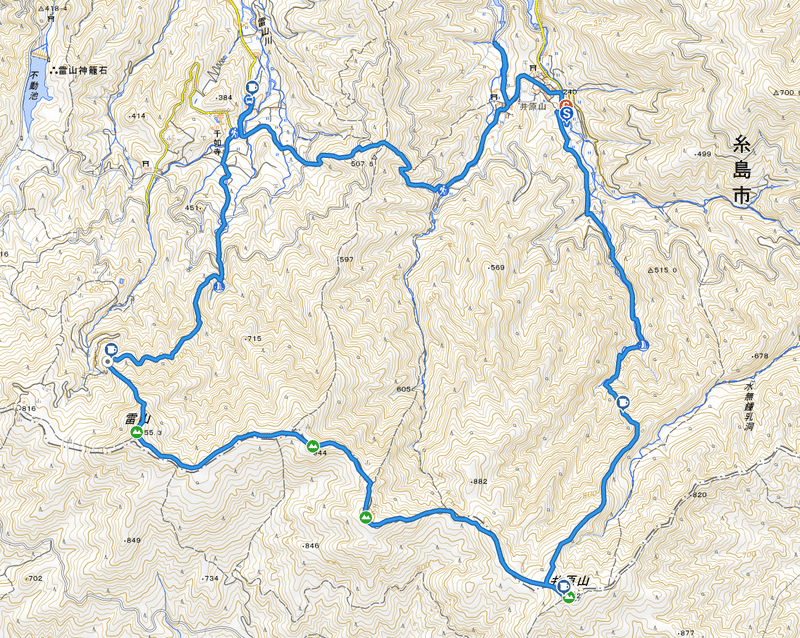Select the water point icon below 515.0
The image size is (800, 638).
(643, 346)
